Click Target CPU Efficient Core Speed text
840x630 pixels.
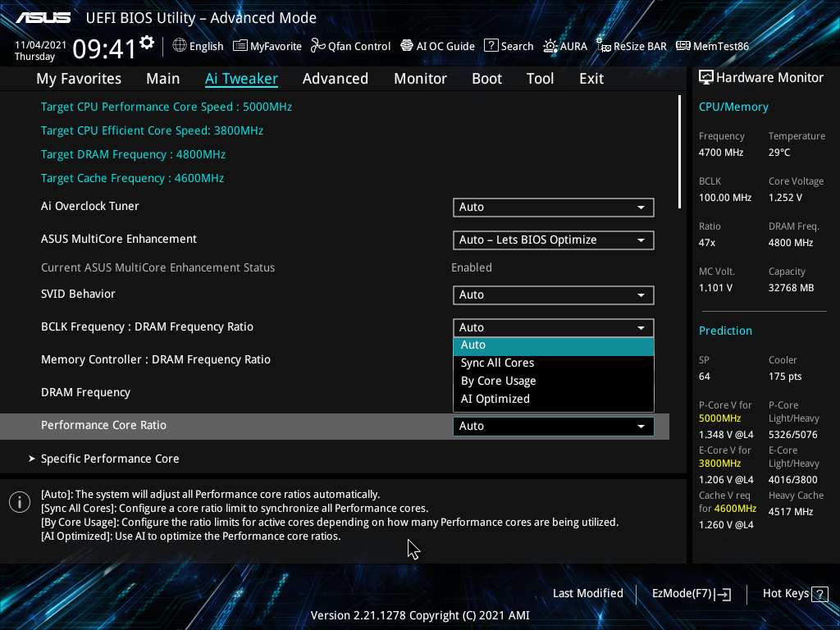pyautogui.click(x=152, y=130)
